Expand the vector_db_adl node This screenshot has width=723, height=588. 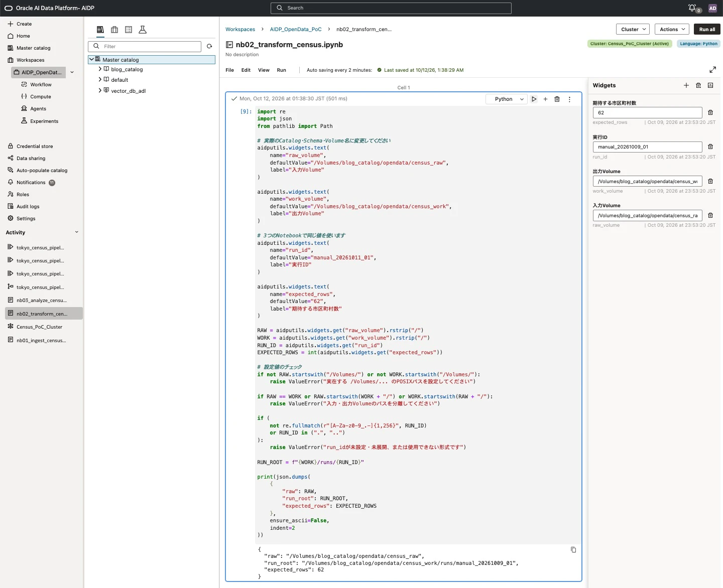pyautogui.click(x=100, y=90)
